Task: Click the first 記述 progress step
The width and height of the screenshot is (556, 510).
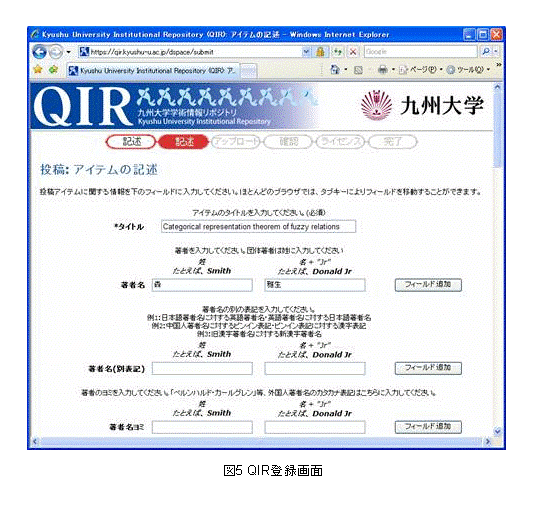Action: click(x=131, y=142)
